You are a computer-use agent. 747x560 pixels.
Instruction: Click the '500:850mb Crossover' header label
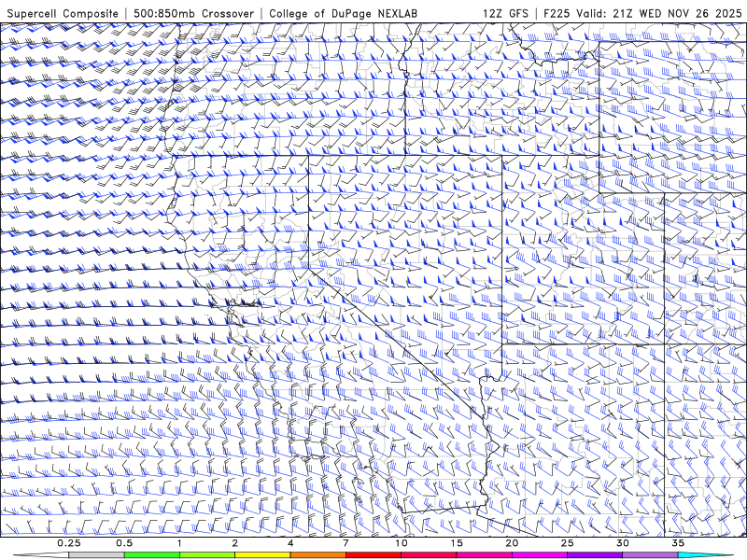pyautogui.click(x=194, y=13)
